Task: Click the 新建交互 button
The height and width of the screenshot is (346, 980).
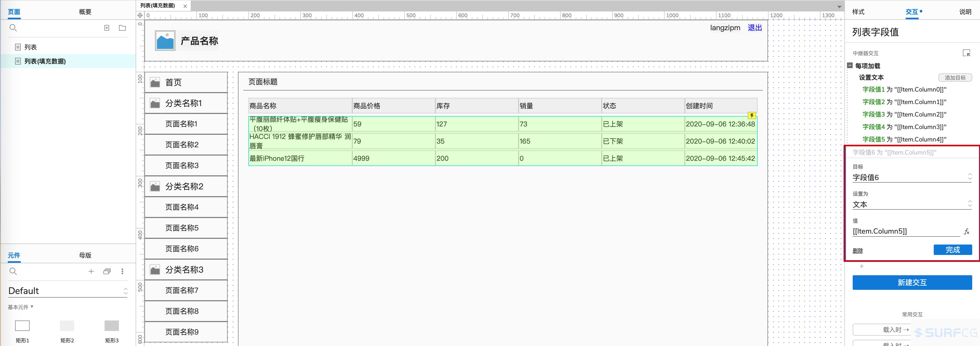Action: (x=912, y=282)
